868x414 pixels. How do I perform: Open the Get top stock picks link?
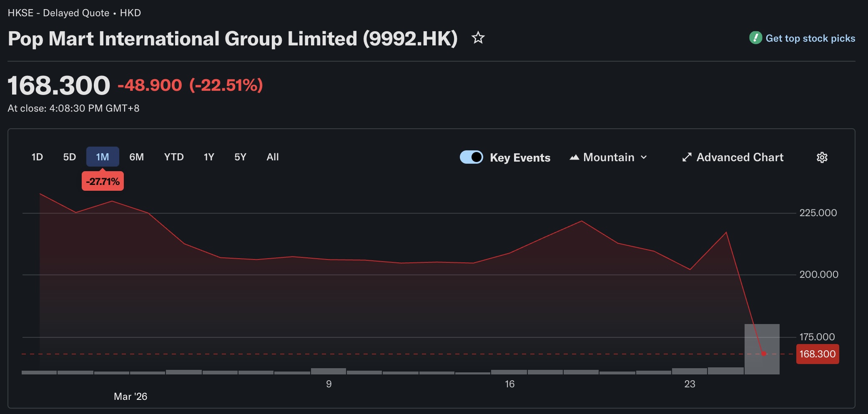point(810,38)
